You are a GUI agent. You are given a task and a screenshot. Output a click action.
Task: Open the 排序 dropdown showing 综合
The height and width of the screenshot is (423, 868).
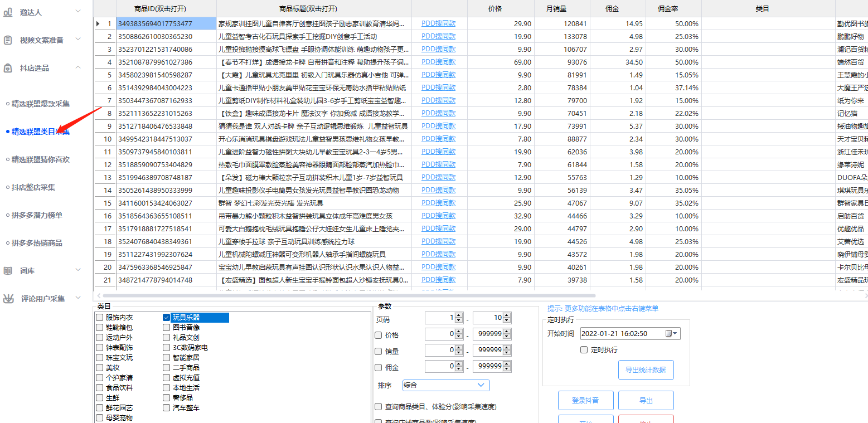[x=445, y=385]
